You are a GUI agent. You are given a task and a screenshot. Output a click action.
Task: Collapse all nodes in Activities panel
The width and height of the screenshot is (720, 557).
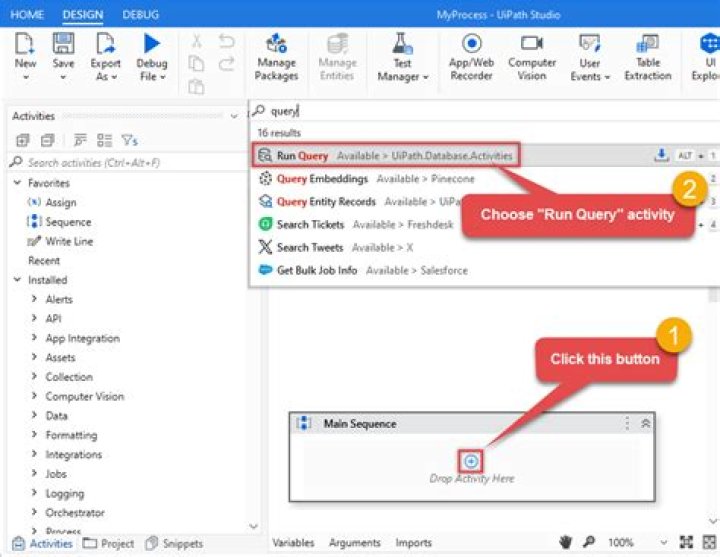click(x=48, y=140)
